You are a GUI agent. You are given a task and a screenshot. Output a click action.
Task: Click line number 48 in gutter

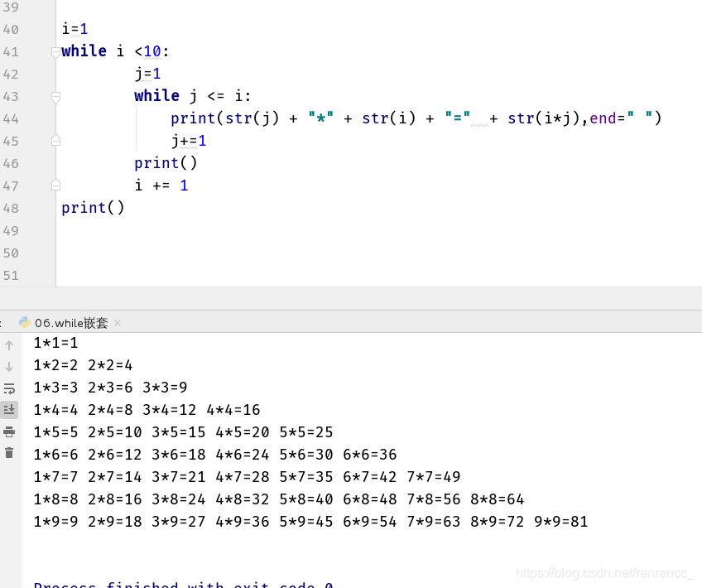pos(11,209)
